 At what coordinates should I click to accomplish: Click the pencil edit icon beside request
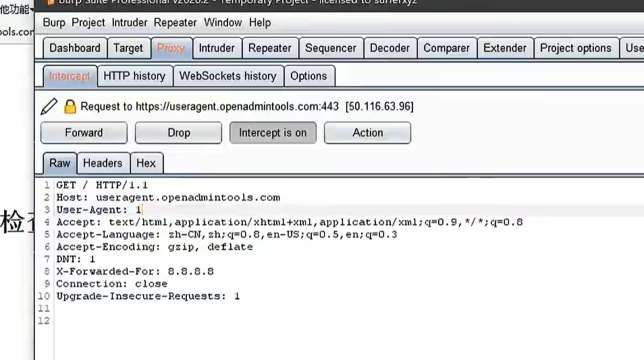[x=49, y=107]
